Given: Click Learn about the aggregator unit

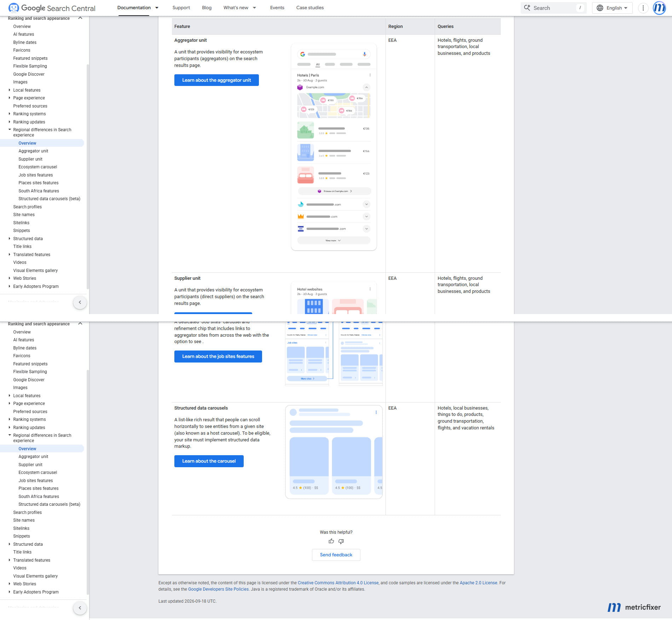Looking at the screenshot, I should 216,80.
